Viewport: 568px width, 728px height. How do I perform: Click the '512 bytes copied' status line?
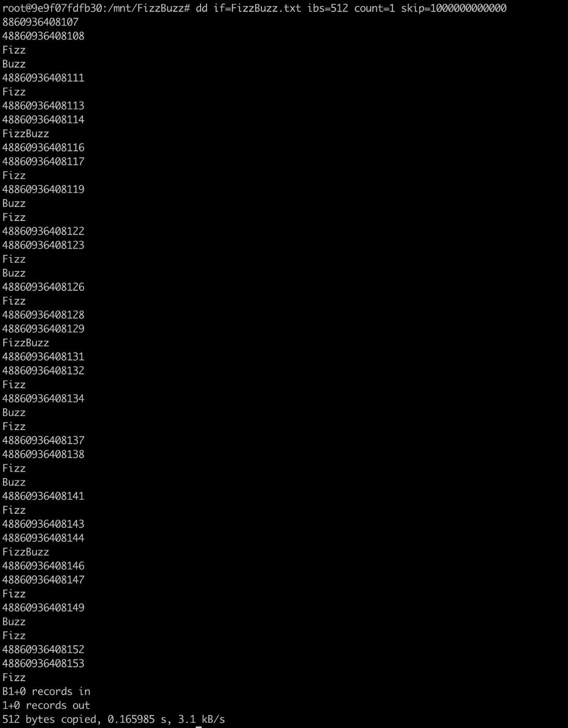[x=114, y=719]
